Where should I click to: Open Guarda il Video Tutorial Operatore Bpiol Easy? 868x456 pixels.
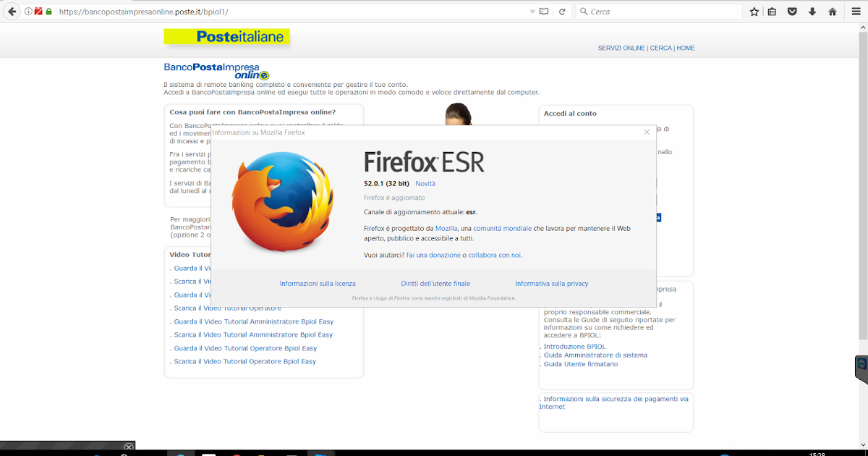point(245,348)
